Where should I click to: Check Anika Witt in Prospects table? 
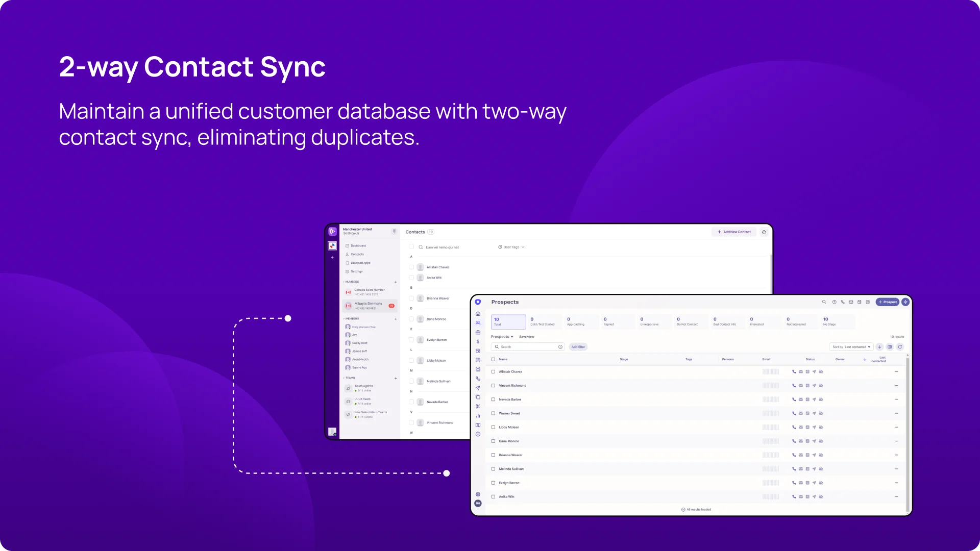point(493,497)
